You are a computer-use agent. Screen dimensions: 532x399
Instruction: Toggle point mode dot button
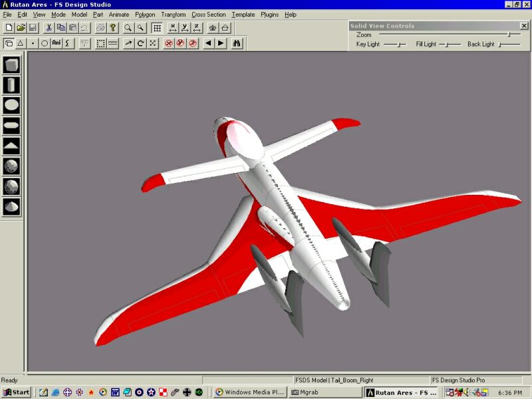tap(33, 43)
